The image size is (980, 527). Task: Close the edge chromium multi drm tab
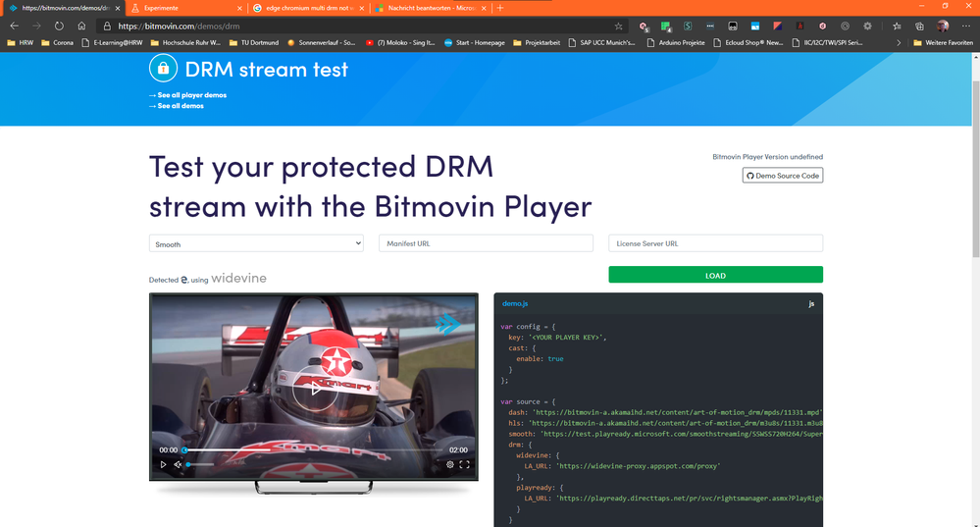(361, 8)
